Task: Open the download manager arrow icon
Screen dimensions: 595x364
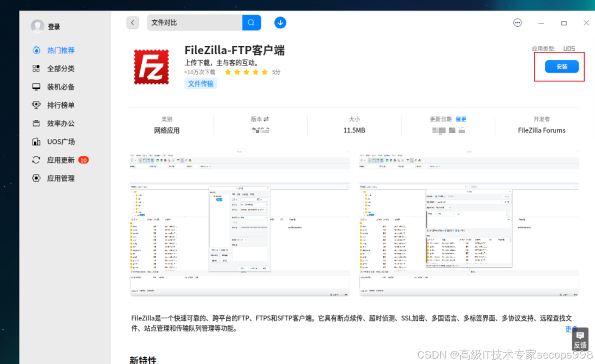Action: click(280, 23)
